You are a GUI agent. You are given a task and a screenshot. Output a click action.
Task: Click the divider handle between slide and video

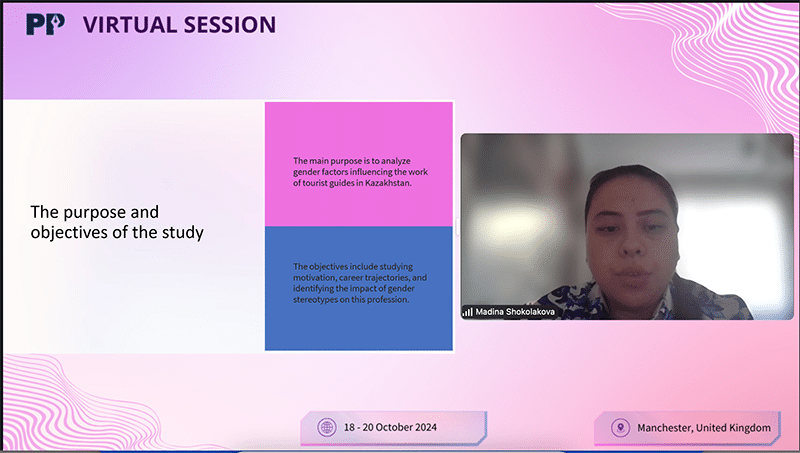(456, 227)
